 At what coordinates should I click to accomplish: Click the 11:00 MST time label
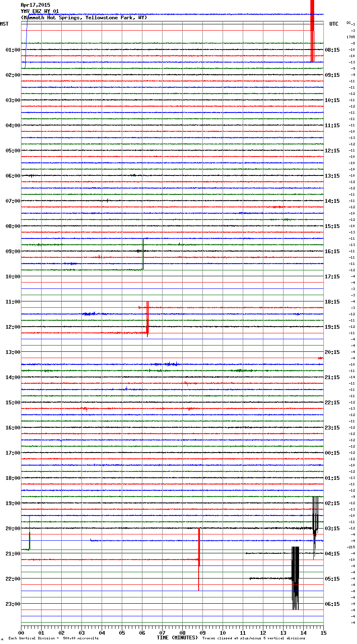(13, 301)
